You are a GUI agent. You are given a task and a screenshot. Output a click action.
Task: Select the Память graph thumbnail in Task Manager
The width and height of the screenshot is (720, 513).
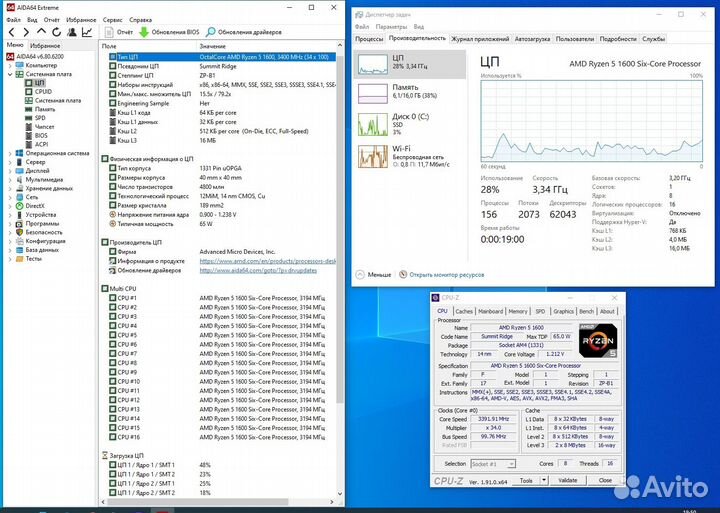tap(372, 94)
